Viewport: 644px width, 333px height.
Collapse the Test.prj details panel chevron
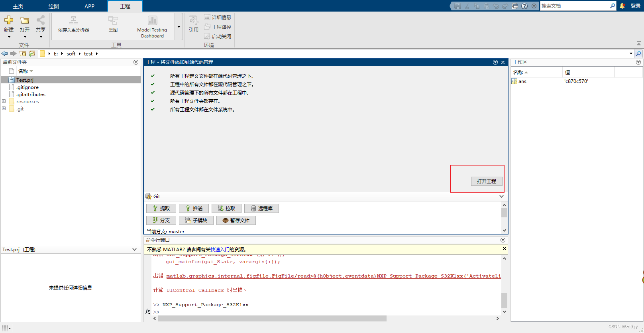tap(134, 249)
